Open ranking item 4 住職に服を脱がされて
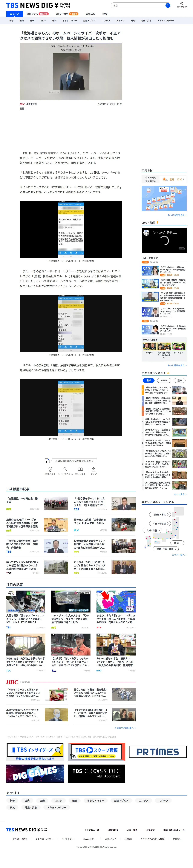The height and width of the screenshot is (868, 193). pos(164,422)
